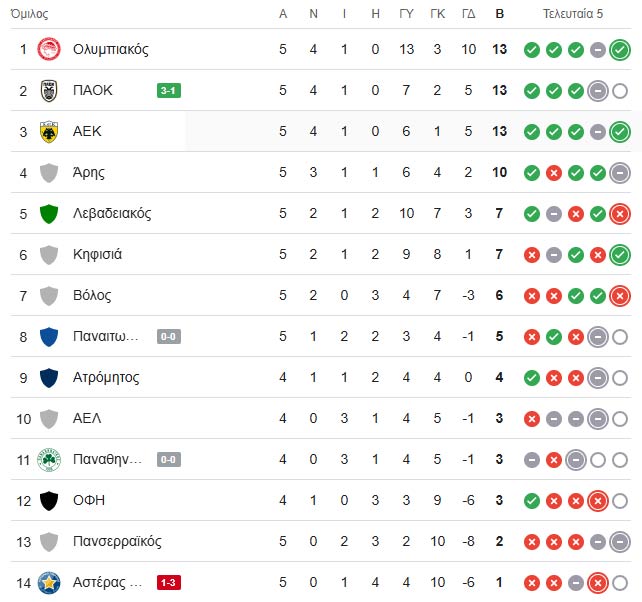Click the Πανσερραϊκός team name

118,541
